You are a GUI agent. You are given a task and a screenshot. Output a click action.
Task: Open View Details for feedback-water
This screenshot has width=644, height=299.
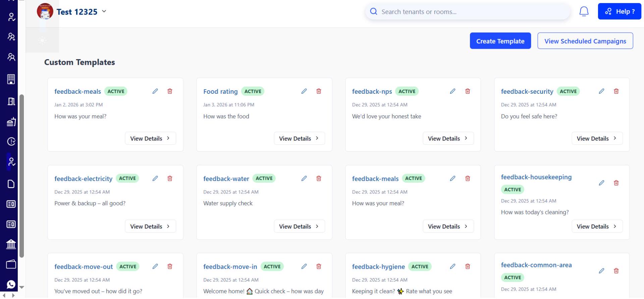point(299,226)
